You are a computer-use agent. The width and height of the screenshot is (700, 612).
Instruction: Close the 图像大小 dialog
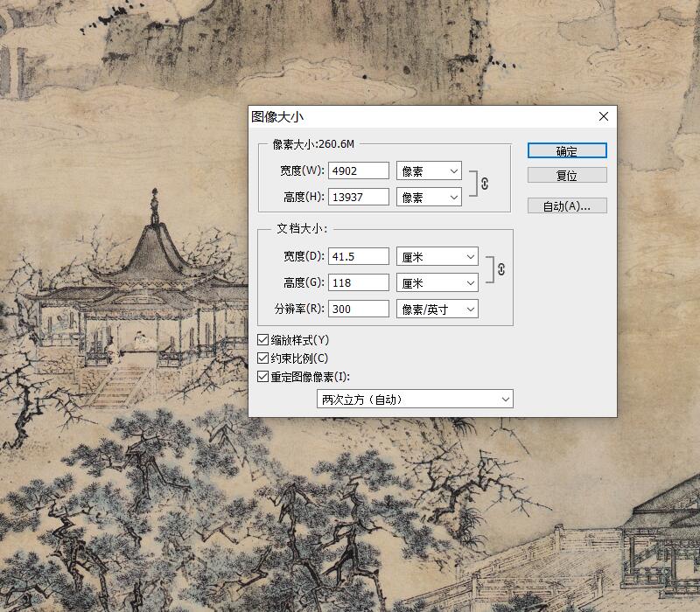604,116
